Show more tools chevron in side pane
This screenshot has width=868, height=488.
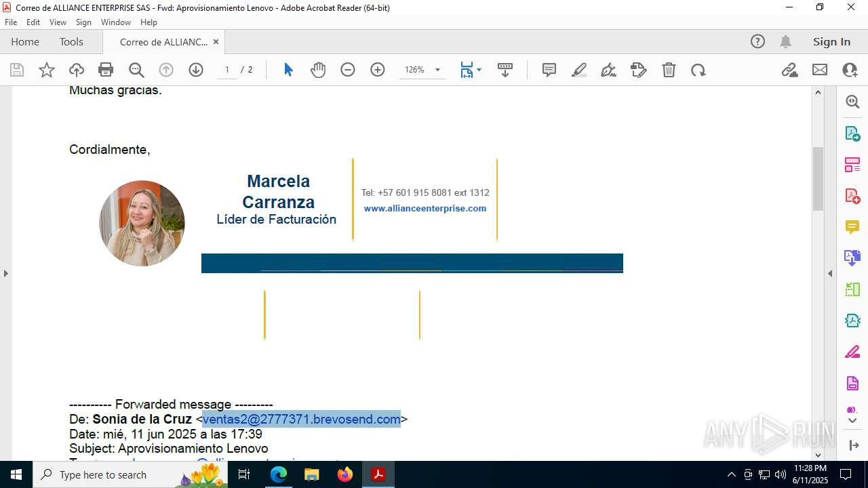(852, 421)
